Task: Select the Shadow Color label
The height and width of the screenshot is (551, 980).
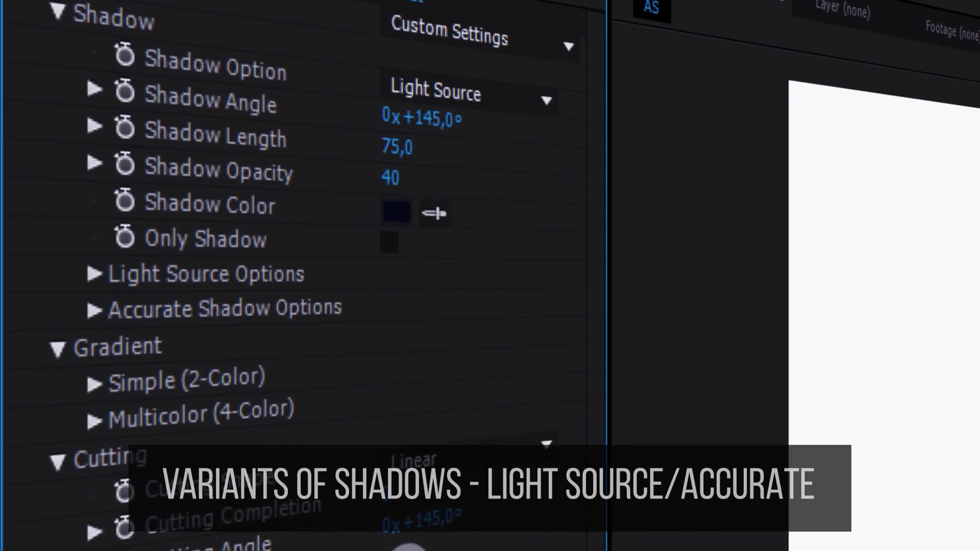Action: click(x=210, y=204)
